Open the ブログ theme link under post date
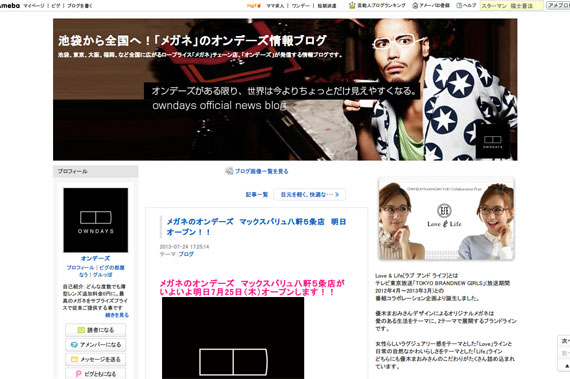The height and width of the screenshot is (379, 570). click(186, 254)
